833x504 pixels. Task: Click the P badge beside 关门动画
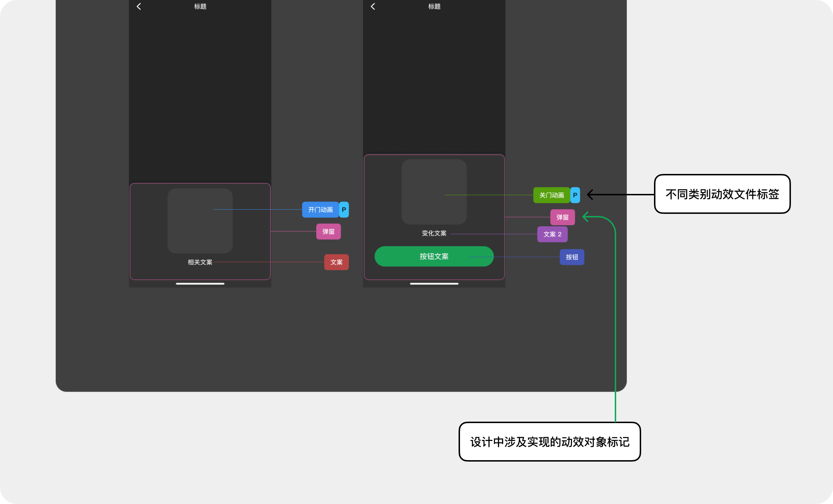click(575, 195)
